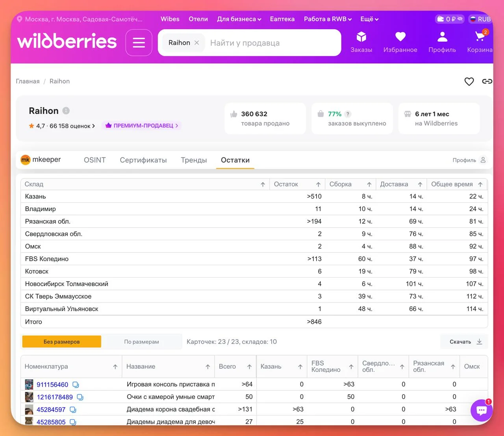Switch to the OSINT tab
The image size is (504, 436).
pos(95,160)
